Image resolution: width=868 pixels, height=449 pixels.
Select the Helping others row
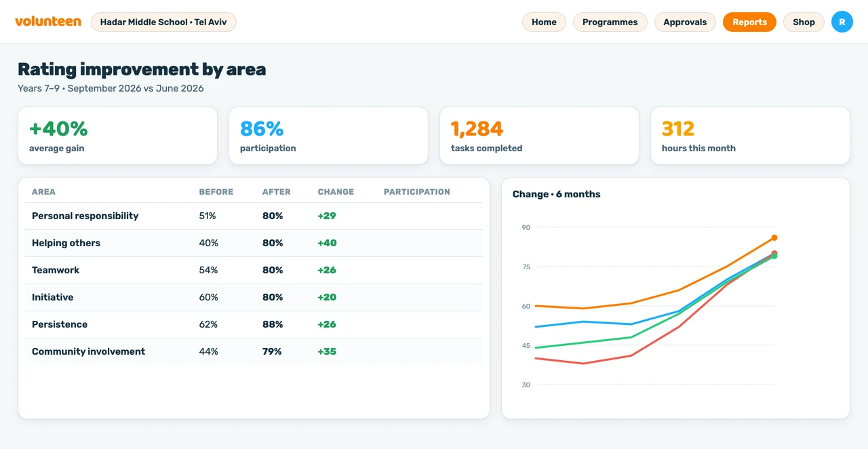pos(254,243)
